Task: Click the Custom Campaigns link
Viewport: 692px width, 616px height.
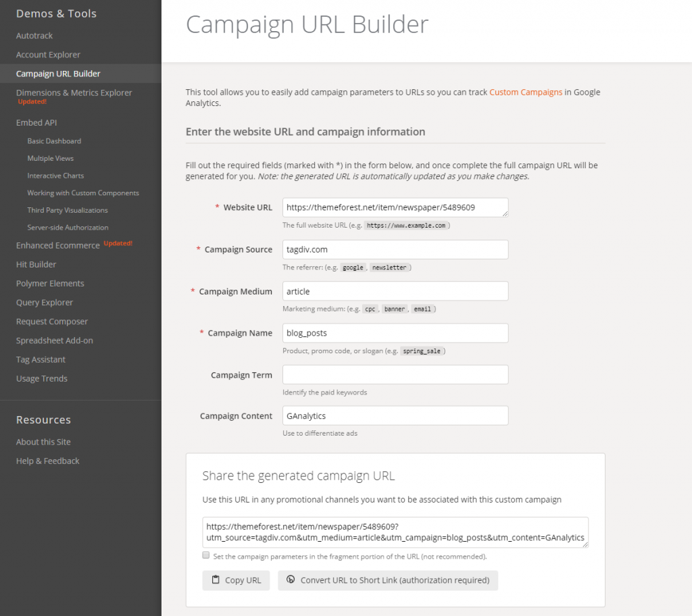Action: click(526, 92)
